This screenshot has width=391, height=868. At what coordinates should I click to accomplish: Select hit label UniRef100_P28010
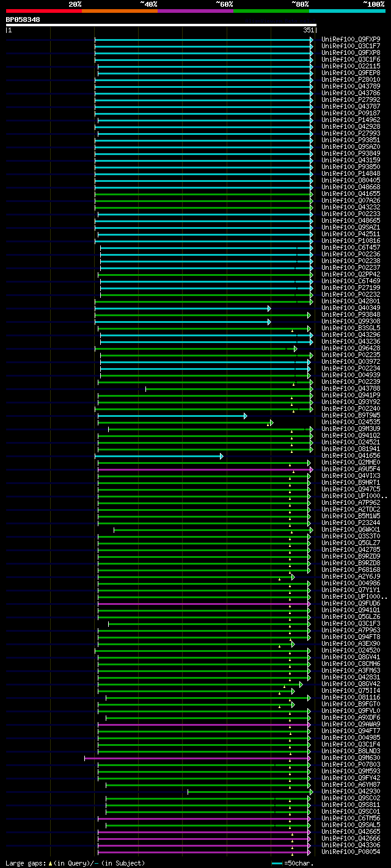[351, 80]
